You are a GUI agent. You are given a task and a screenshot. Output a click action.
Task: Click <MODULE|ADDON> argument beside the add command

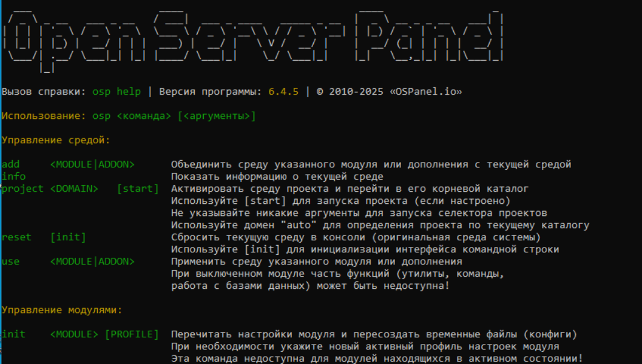[x=92, y=164]
